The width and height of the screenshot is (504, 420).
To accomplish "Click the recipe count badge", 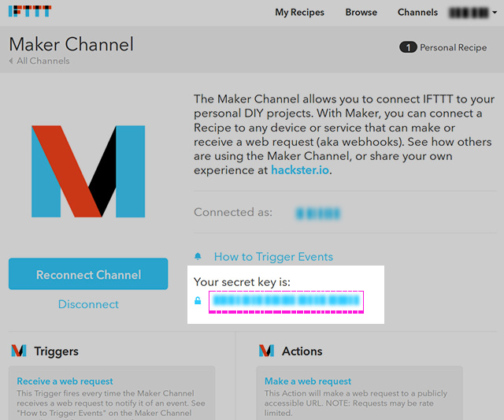I will point(408,47).
